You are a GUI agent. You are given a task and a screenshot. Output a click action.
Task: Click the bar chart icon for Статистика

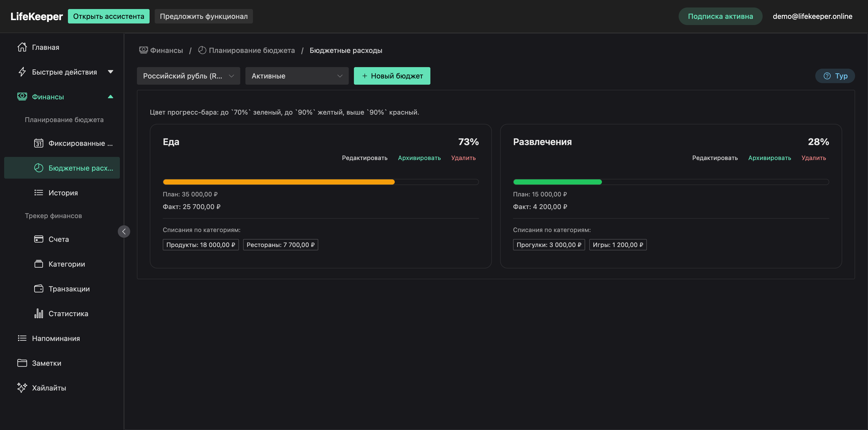[38, 314]
